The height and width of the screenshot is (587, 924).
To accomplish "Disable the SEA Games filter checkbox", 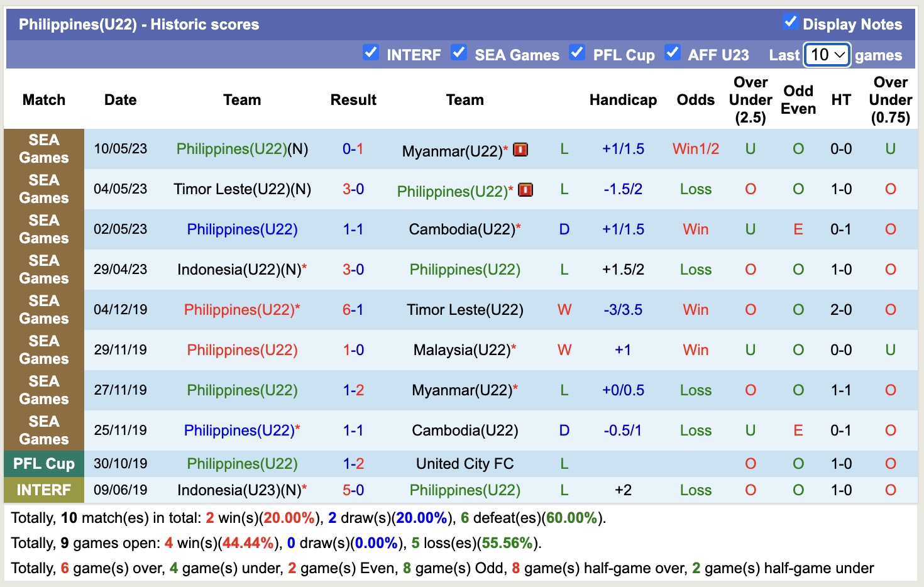I will [x=458, y=53].
